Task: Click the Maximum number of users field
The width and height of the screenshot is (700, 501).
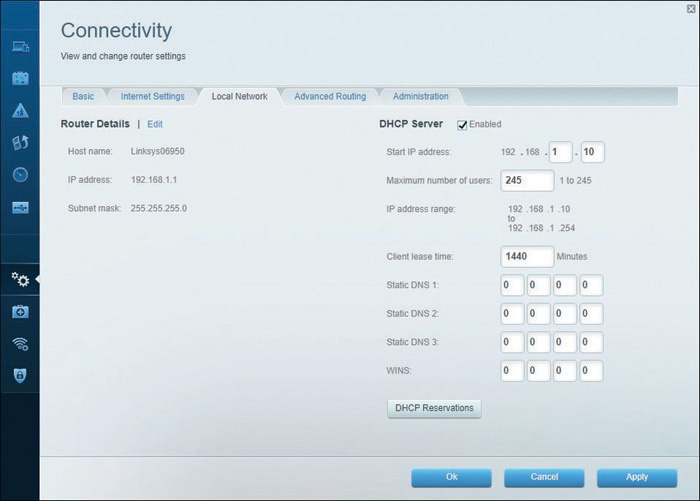Action: tap(527, 180)
